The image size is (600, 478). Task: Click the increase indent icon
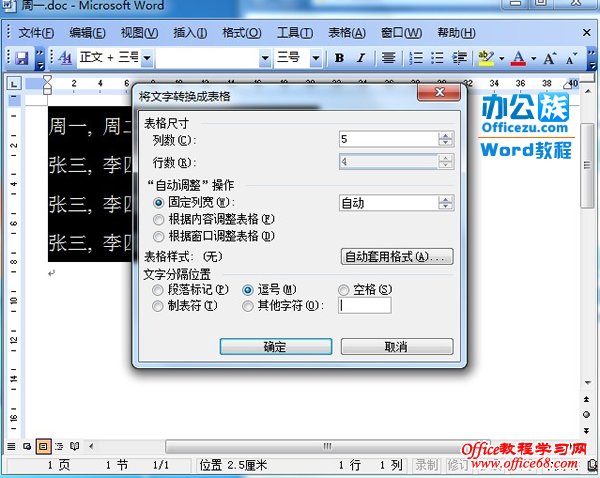pos(459,58)
